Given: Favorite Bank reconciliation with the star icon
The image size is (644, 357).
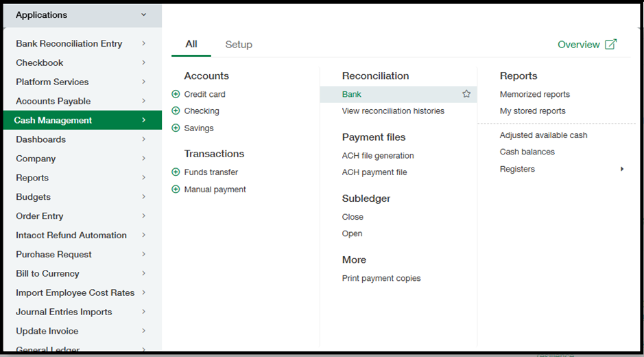Looking at the screenshot, I should 466,94.
